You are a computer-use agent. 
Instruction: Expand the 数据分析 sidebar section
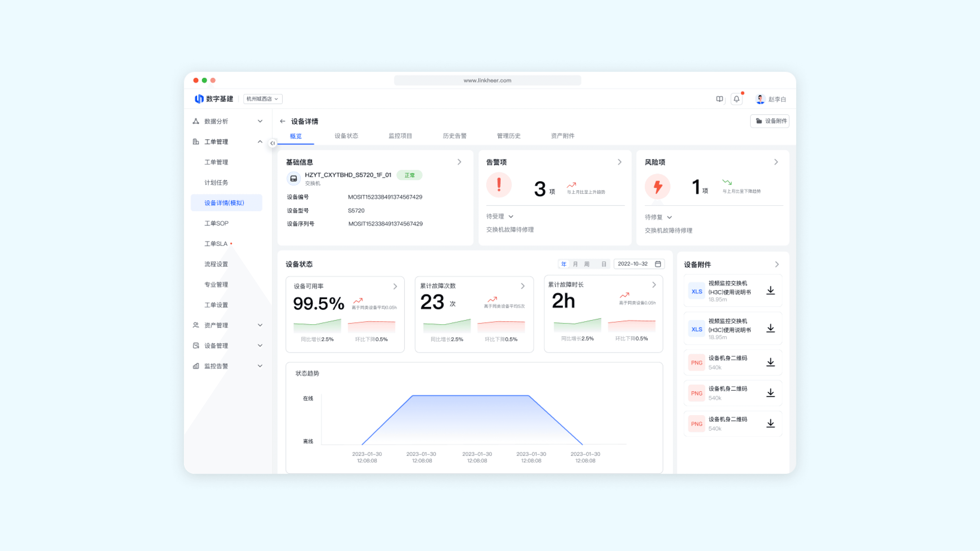(x=260, y=121)
